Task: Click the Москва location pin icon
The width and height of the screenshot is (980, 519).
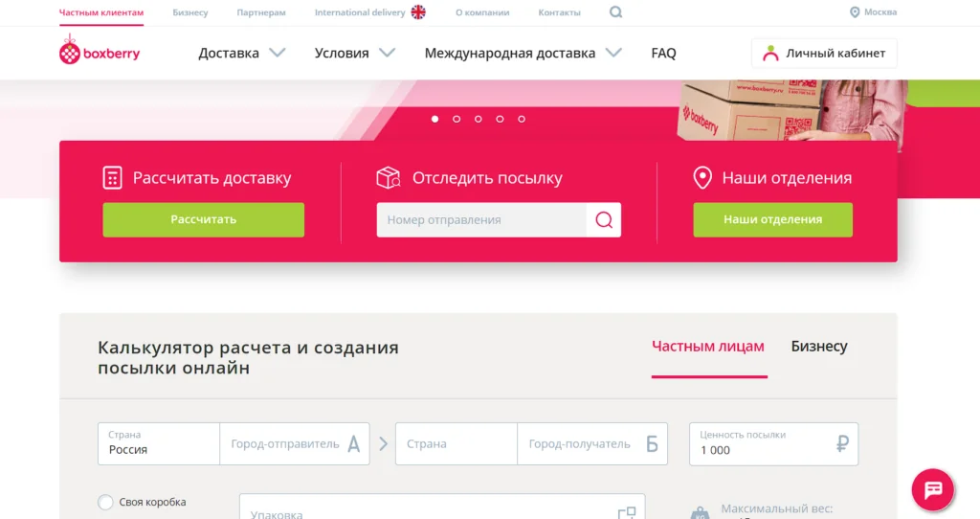Action: 855,11
